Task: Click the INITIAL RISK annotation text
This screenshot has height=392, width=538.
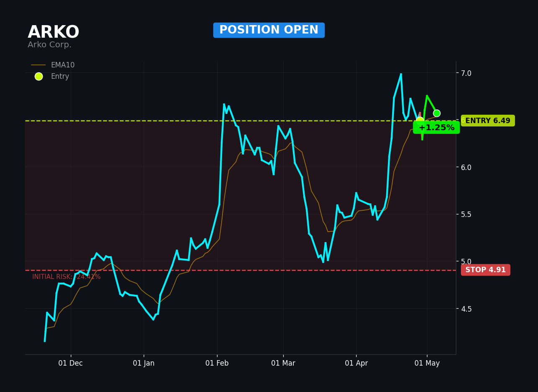Action: tap(67, 277)
